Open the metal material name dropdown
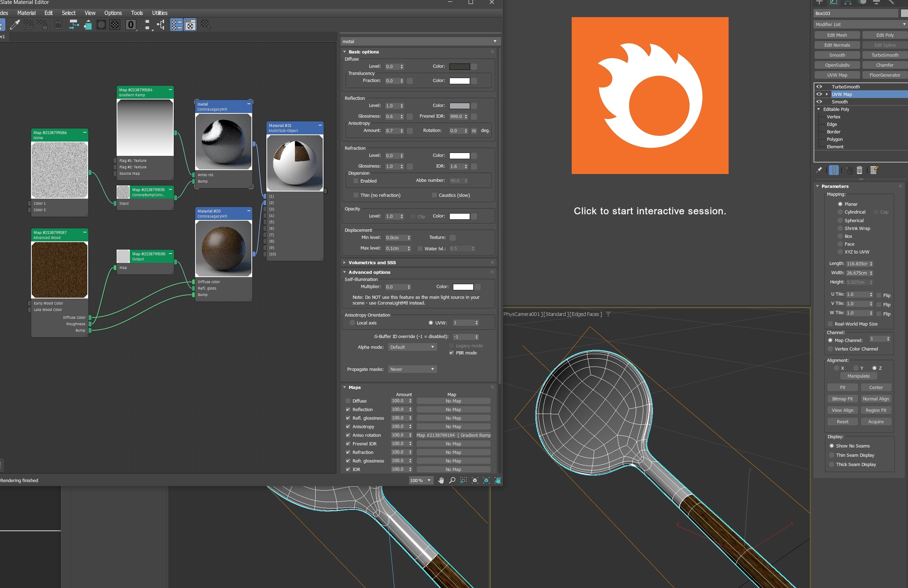The image size is (908, 588). click(x=420, y=41)
